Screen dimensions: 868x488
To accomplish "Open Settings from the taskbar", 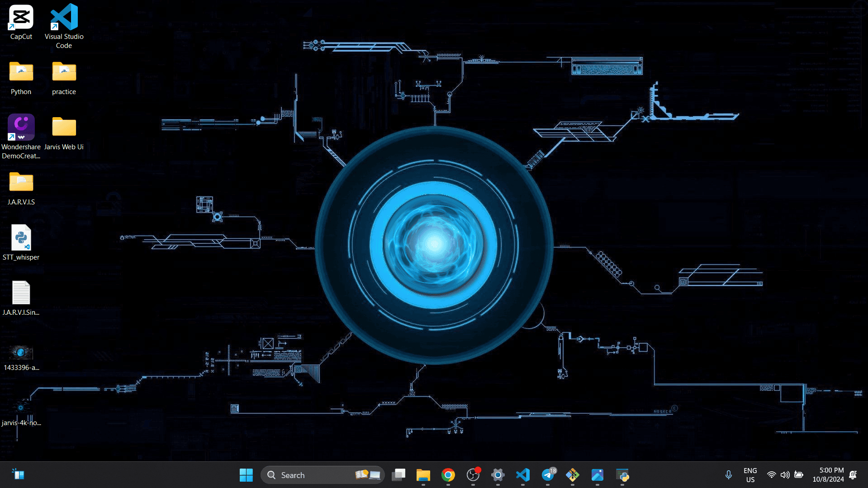I will [x=498, y=475].
